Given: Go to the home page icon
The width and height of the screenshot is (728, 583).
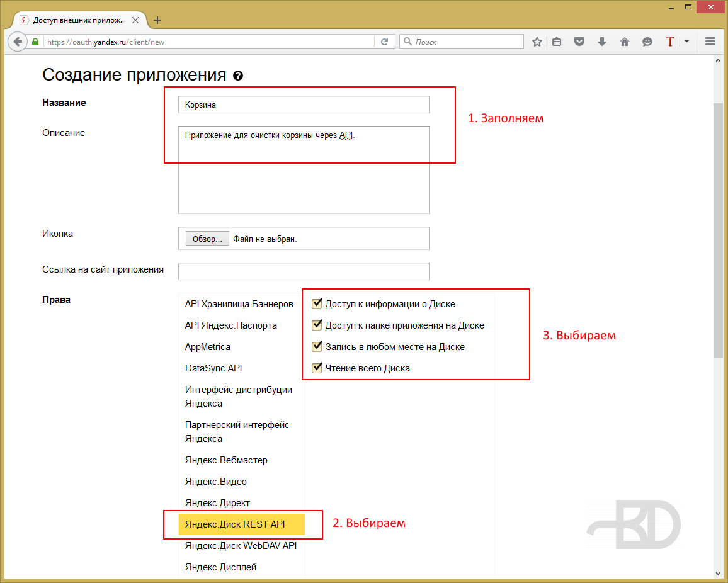Looking at the screenshot, I should pyautogui.click(x=625, y=42).
